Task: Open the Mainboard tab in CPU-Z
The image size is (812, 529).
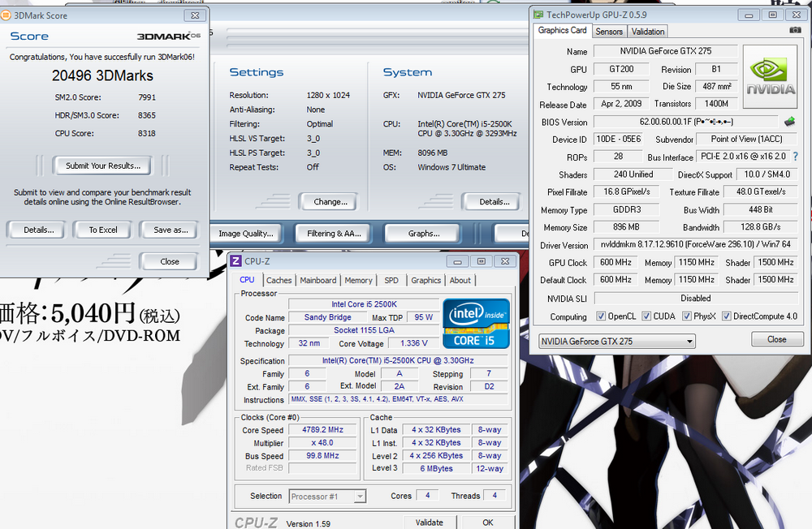Action: (318, 280)
